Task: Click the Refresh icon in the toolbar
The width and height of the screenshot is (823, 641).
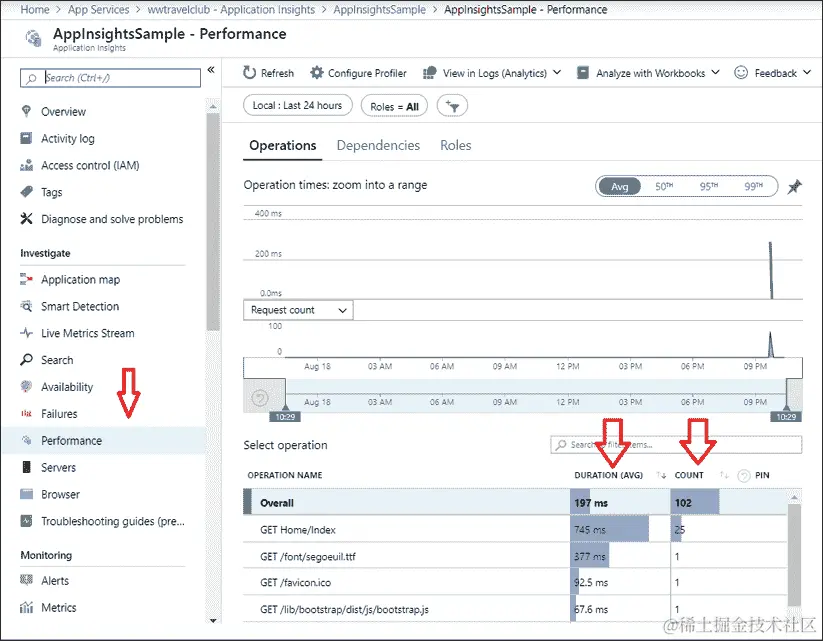Action: click(249, 72)
